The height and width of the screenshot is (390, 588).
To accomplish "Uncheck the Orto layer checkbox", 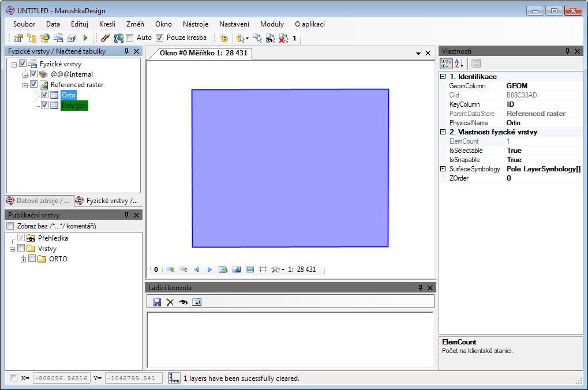I will 44,95.
